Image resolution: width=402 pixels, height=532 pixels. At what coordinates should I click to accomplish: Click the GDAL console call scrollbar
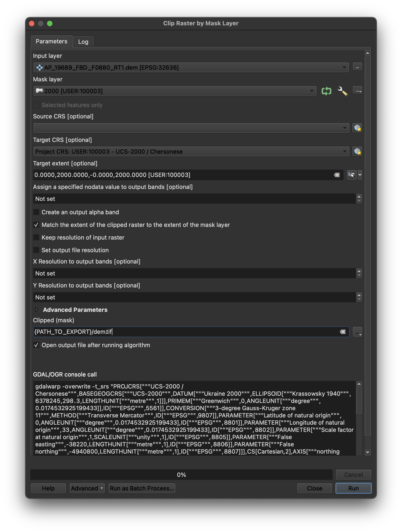359,418
